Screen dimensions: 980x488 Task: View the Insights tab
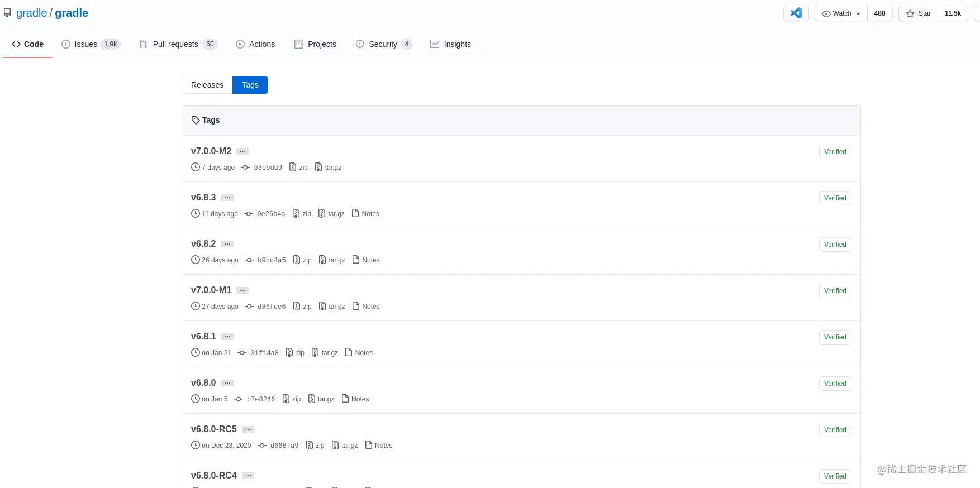coord(450,44)
